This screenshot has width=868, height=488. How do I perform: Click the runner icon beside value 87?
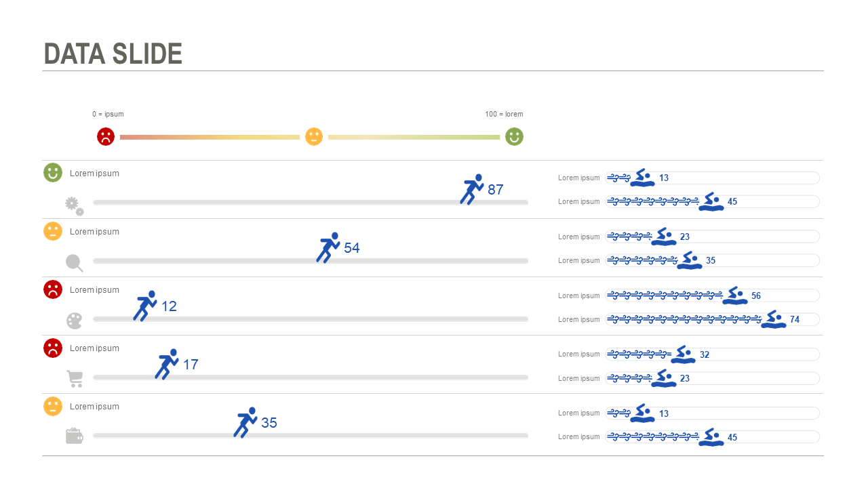tap(473, 189)
